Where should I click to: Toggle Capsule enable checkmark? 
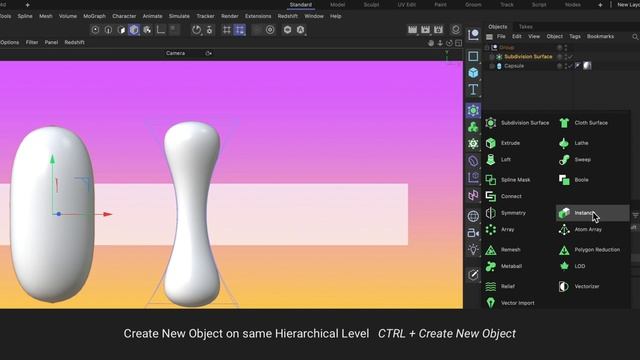[571, 66]
